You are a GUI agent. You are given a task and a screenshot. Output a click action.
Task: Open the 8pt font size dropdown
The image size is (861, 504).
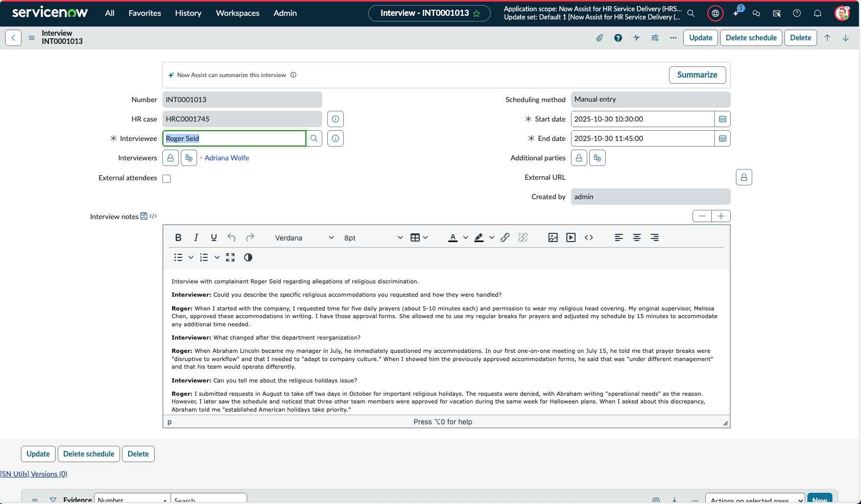click(373, 237)
